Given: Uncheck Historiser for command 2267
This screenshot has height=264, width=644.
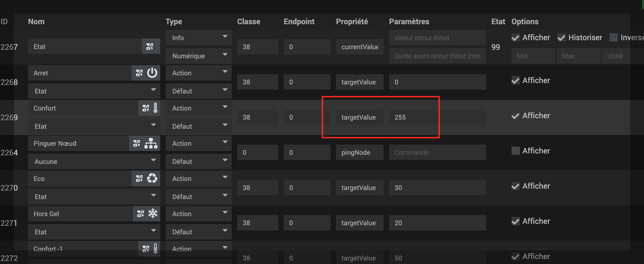Looking at the screenshot, I should (561, 38).
